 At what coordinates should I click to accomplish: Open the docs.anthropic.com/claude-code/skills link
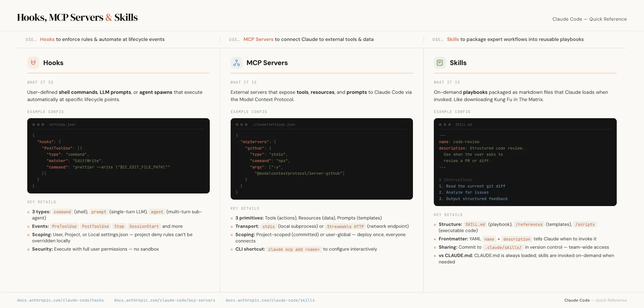click(270, 300)
